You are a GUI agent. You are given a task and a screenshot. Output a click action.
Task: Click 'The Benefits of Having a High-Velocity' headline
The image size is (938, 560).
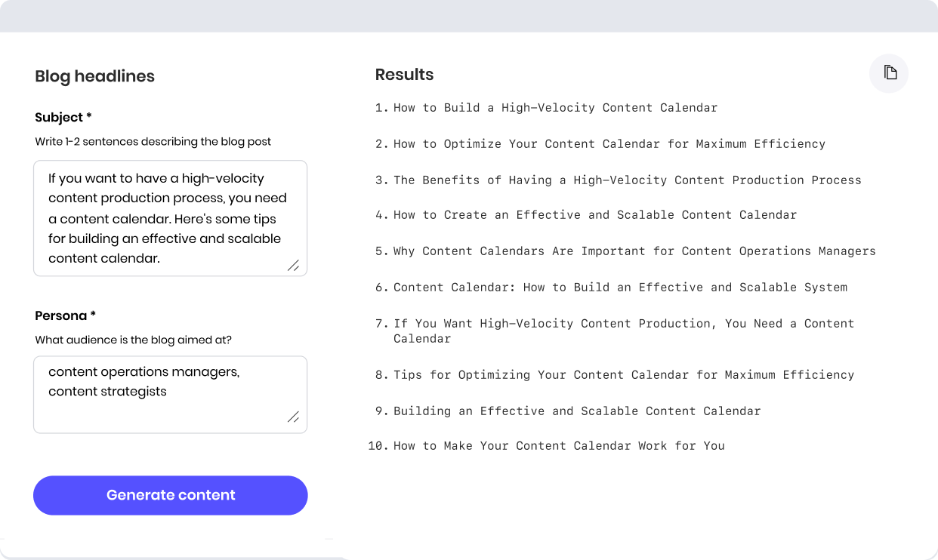coord(627,180)
